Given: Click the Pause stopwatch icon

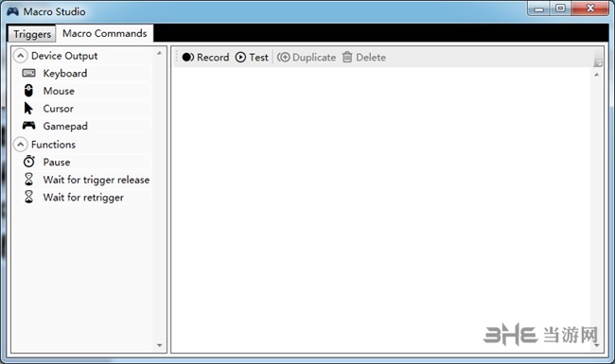Looking at the screenshot, I should (28, 161).
